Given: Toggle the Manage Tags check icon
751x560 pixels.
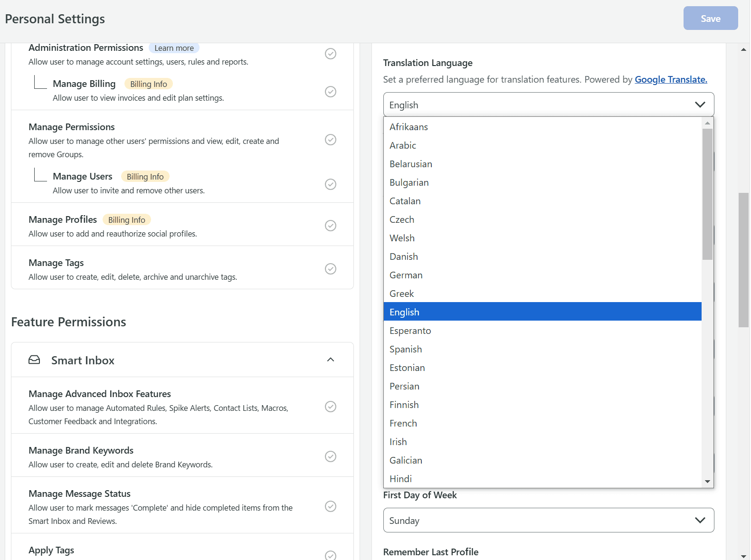Looking at the screenshot, I should (331, 269).
